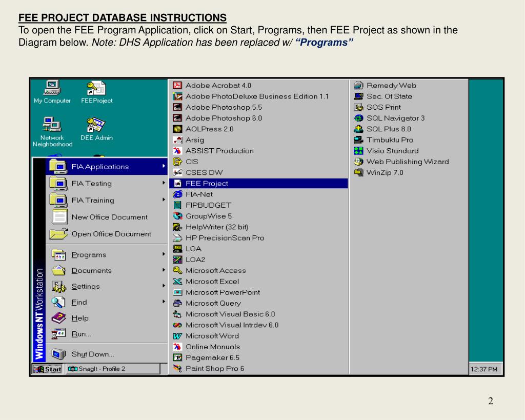Select Sec. Of State menu entry

pyautogui.click(x=409, y=96)
